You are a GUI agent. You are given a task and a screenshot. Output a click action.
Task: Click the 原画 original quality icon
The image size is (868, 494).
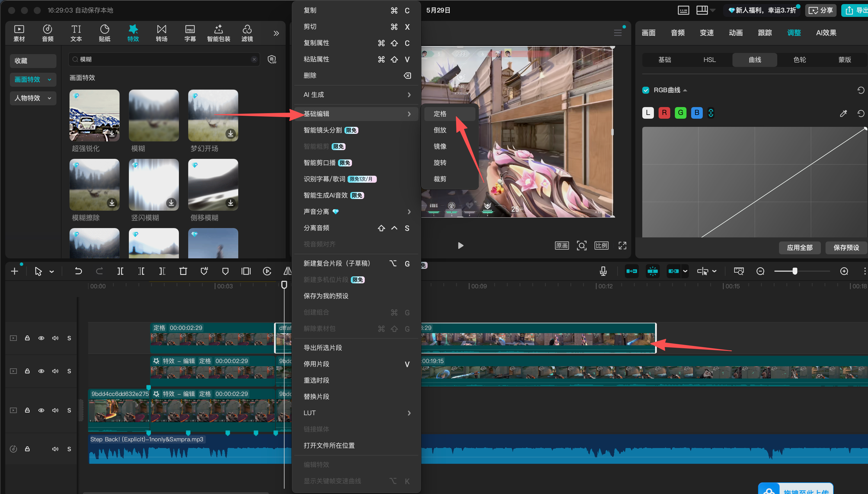click(x=562, y=245)
